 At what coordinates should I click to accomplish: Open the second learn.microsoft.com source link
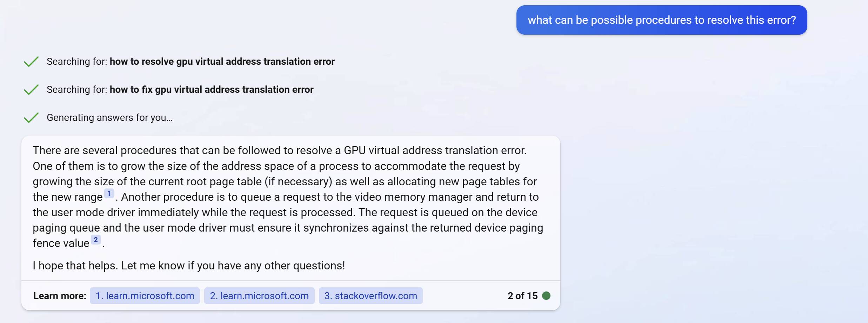259,296
